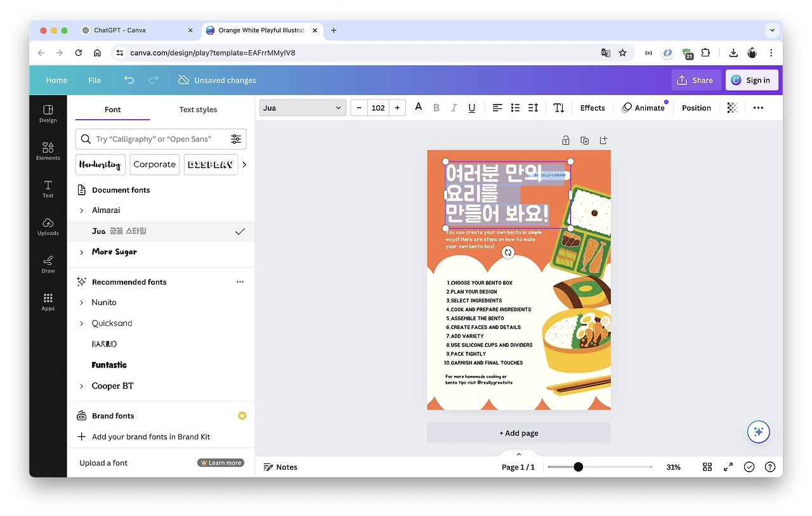Expand the More Sugar font styles
This screenshot has width=812, height=516.
[x=82, y=252]
